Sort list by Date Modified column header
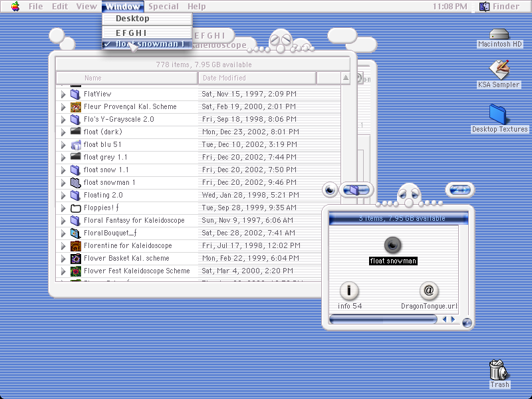Image resolution: width=532 pixels, height=399 pixels. 257,78
